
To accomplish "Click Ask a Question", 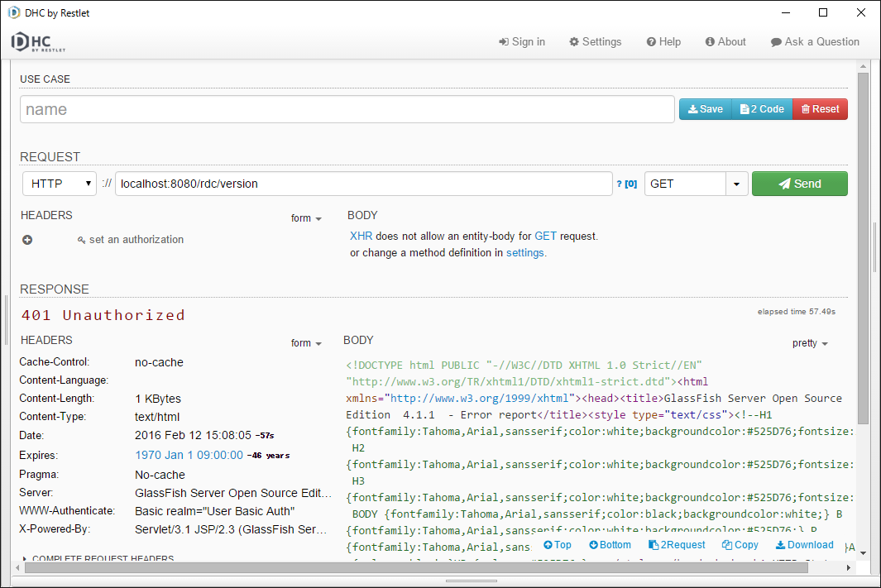I will [815, 41].
